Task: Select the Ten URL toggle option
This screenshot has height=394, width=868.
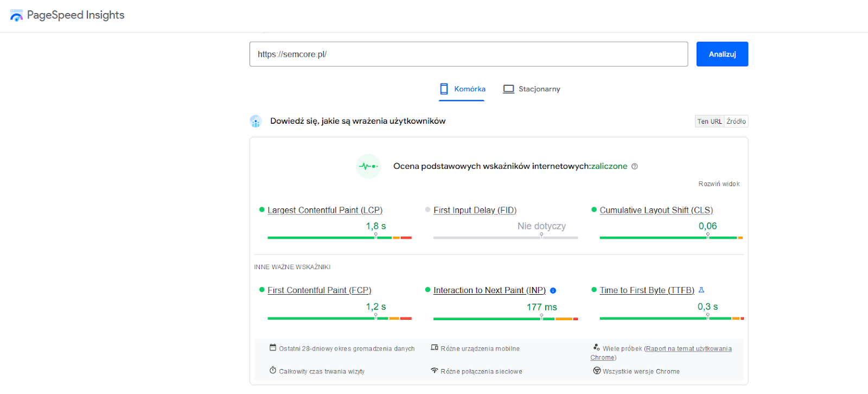Action: click(710, 122)
